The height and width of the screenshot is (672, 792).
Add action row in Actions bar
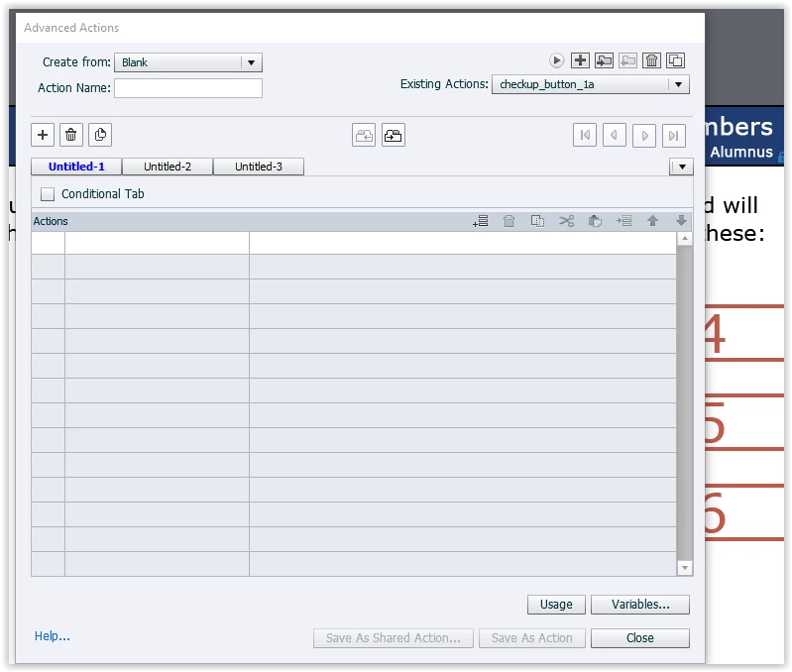(x=481, y=221)
